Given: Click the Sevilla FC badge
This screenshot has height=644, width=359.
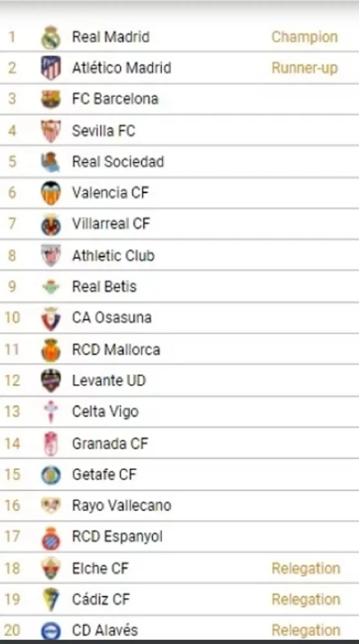Looking at the screenshot, I should coord(51,131).
